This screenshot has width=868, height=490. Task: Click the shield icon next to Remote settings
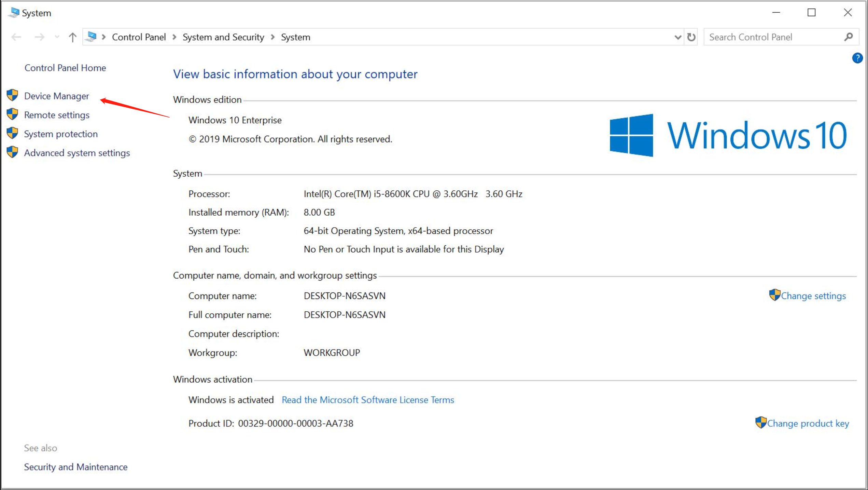coord(13,114)
